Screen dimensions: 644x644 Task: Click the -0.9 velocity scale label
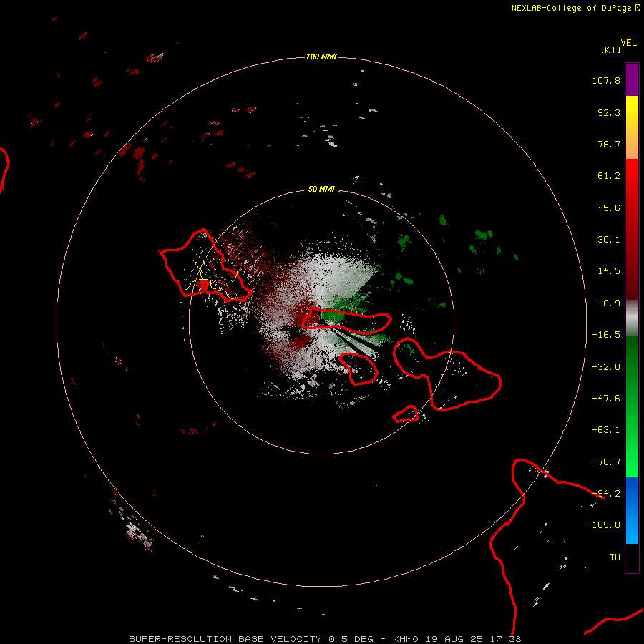click(x=609, y=303)
